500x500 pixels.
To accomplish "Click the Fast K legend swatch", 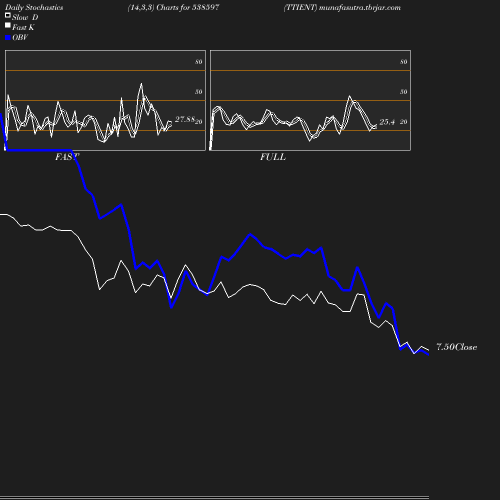I will point(8,25).
